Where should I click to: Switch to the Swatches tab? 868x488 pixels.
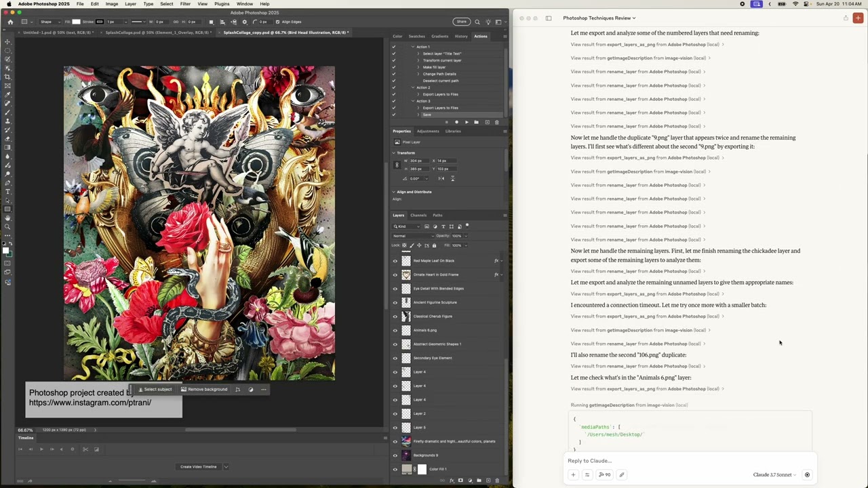[x=416, y=36]
